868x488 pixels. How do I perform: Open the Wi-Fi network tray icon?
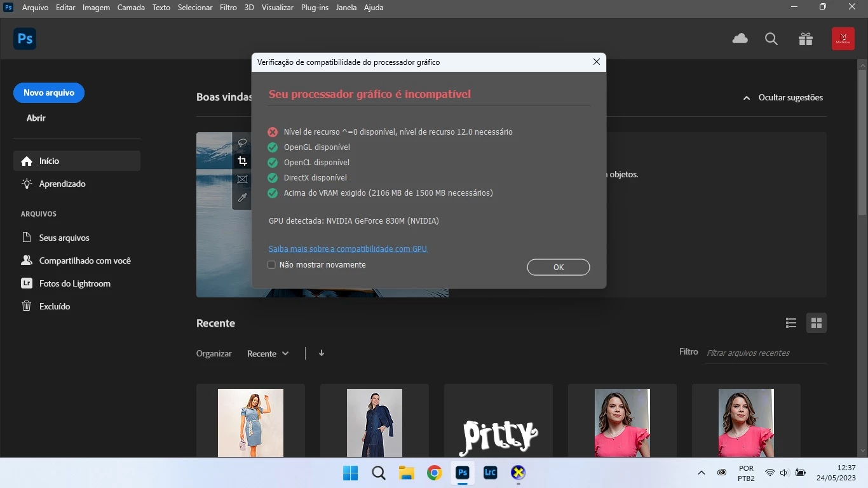[770, 473]
